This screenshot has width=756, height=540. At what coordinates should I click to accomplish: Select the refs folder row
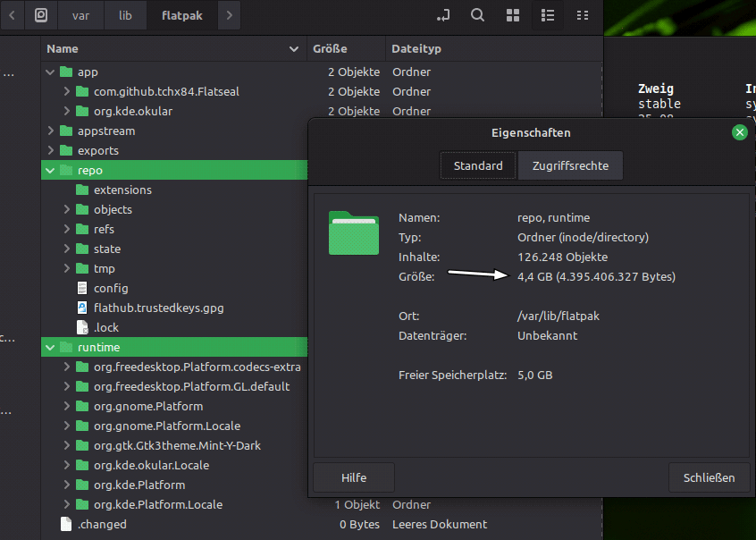[174, 229]
